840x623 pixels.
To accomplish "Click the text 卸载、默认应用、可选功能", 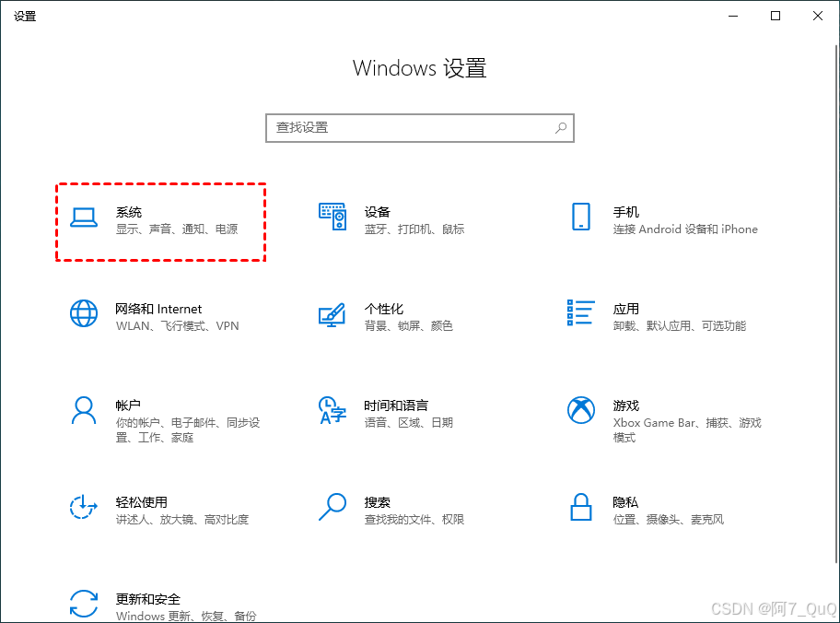I will coord(680,326).
